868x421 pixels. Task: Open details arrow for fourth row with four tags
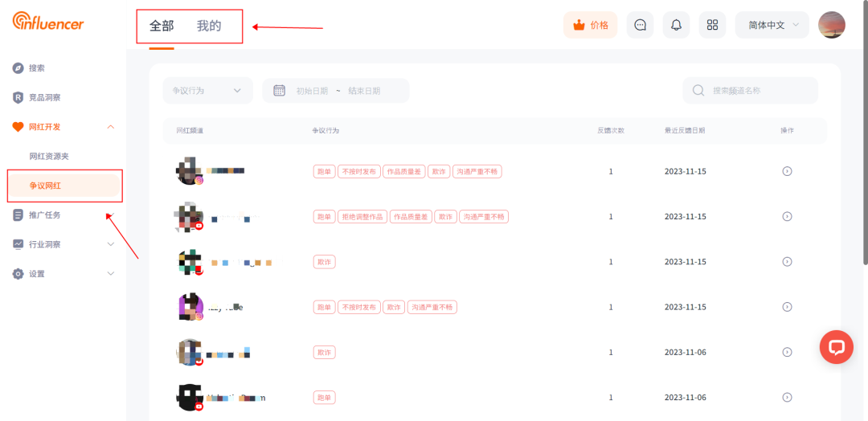[x=787, y=306]
